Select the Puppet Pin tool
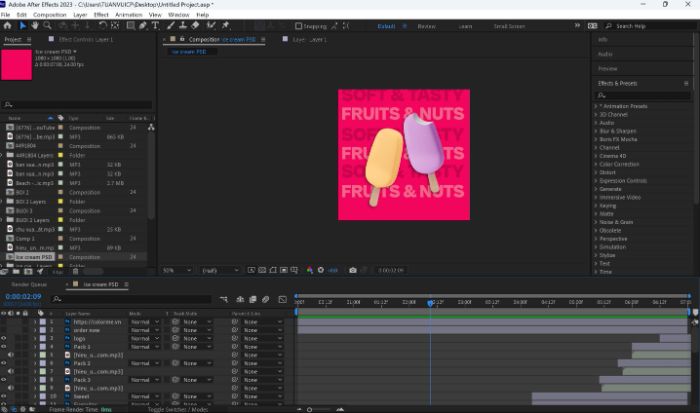Image resolution: width=700 pixels, height=413 pixels. coord(225,26)
